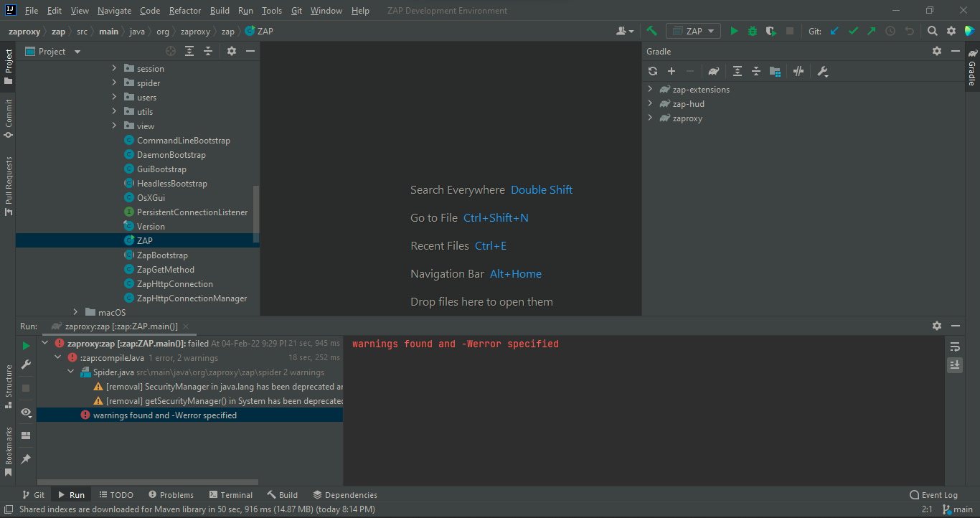This screenshot has width=980, height=518.
Task: Commit changes using the Git checkmark icon
Action: click(854, 31)
